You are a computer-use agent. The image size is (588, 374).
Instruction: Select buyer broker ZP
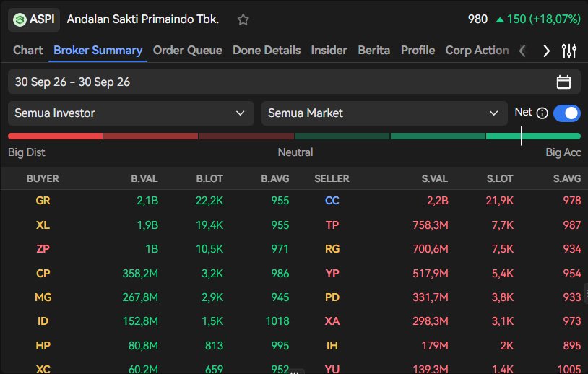click(x=43, y=249)
